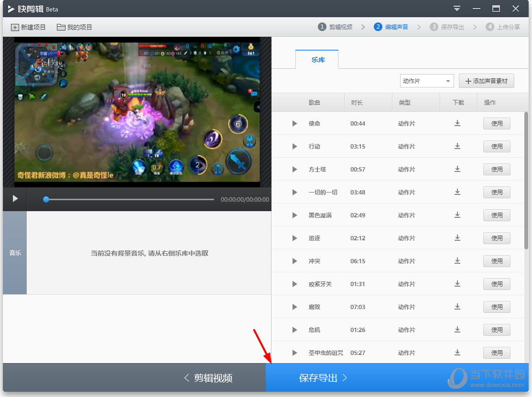Viewport: 532px width, 397px height.
Task: Download the song 追逐
Action: [x=457, y=237]
